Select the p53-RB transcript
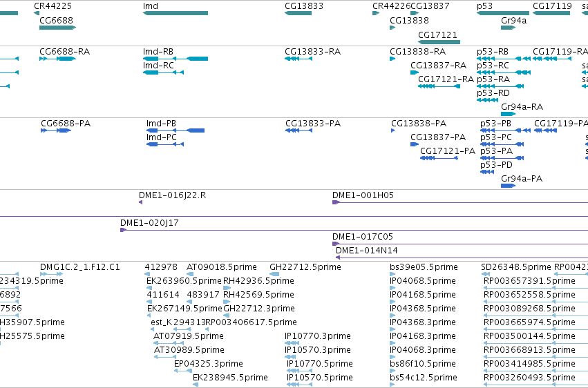588x388 pixels. [x=503, y=59]
